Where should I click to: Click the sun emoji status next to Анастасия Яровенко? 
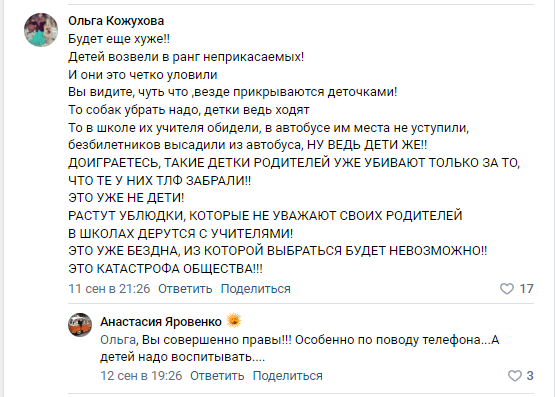(x=234, y=321)
